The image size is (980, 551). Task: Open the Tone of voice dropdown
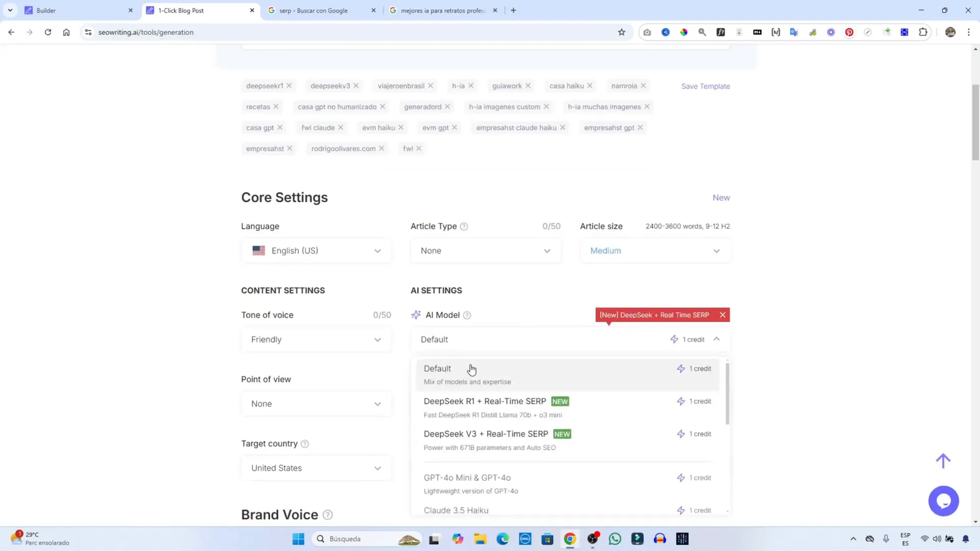click(x=315, y=339)
